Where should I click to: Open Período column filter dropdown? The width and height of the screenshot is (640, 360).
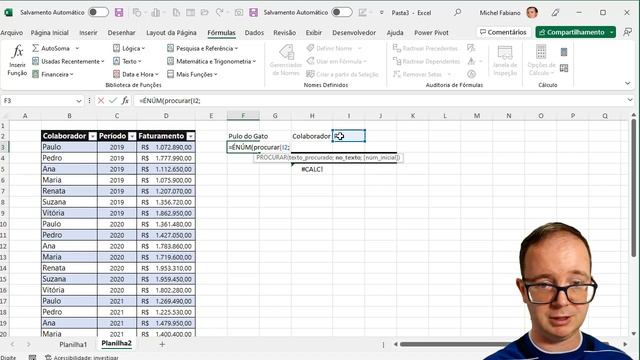coord(132,136)
